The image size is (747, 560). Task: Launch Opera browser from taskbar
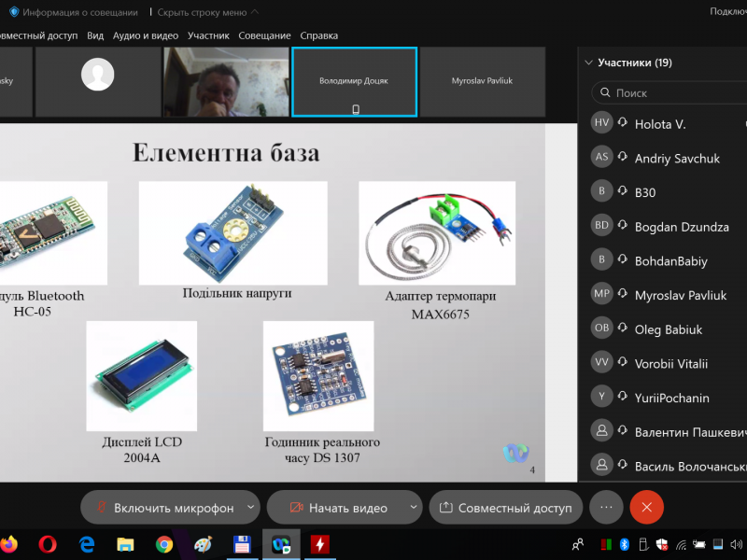coord(49,543)
